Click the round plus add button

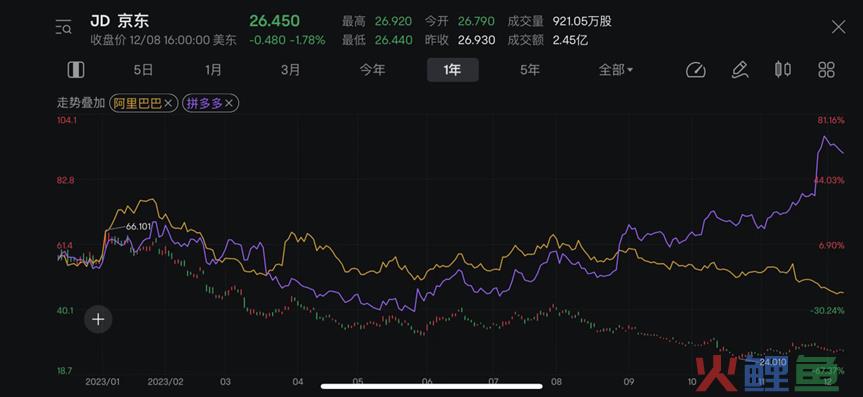point(98,319)
